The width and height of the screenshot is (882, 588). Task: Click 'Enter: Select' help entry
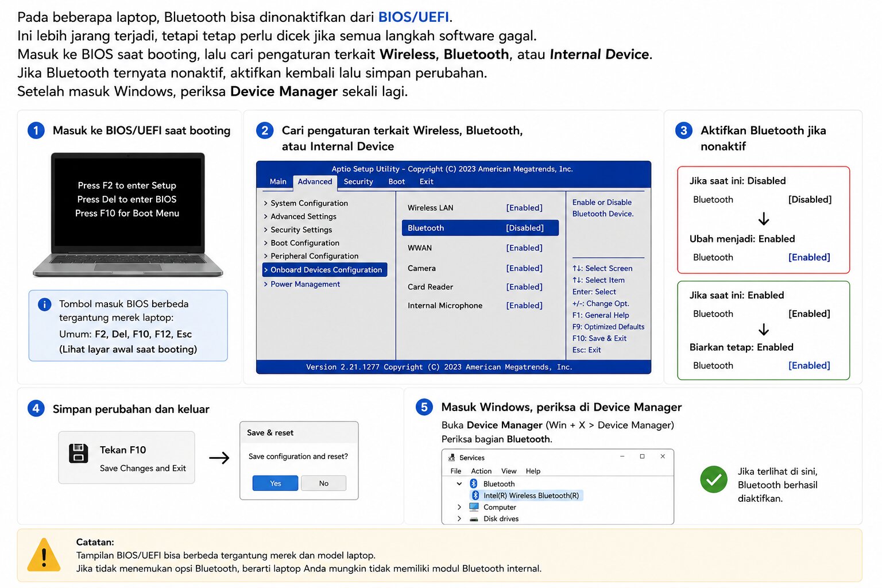coord(594,292)
